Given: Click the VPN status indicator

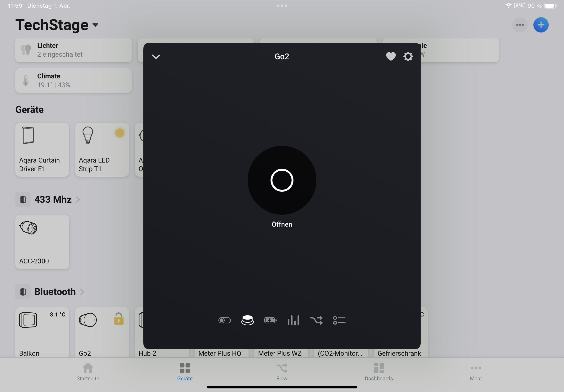Looking at the screenshot, I should point(519,6).
